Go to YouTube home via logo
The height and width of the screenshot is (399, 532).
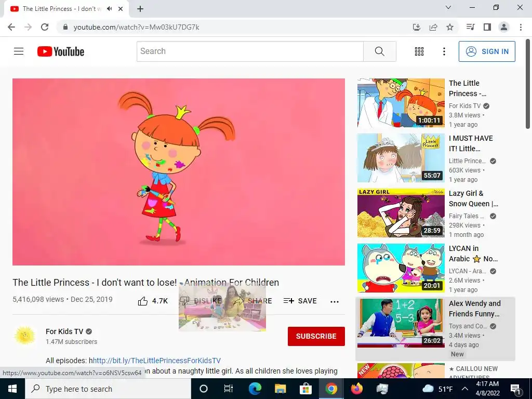[x=61, y=51]
